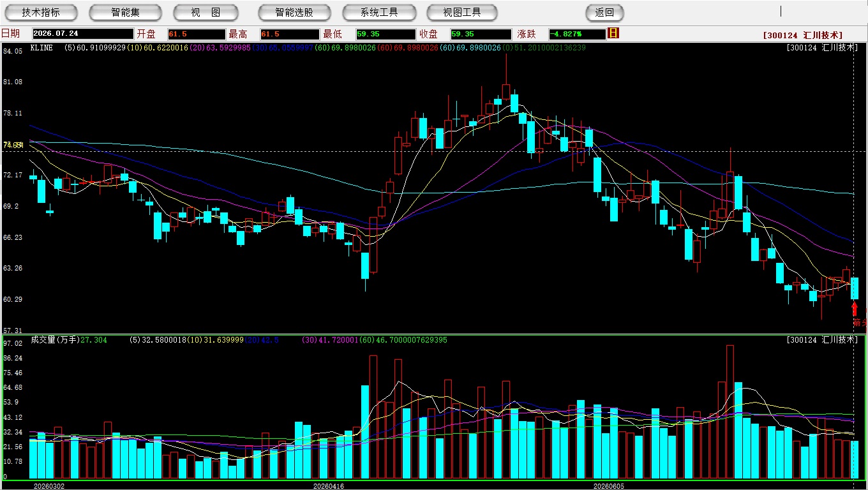Click the 返回 back button
This screenshot has width=868, height=490.
pyautogui.click(x=604, y=12)
